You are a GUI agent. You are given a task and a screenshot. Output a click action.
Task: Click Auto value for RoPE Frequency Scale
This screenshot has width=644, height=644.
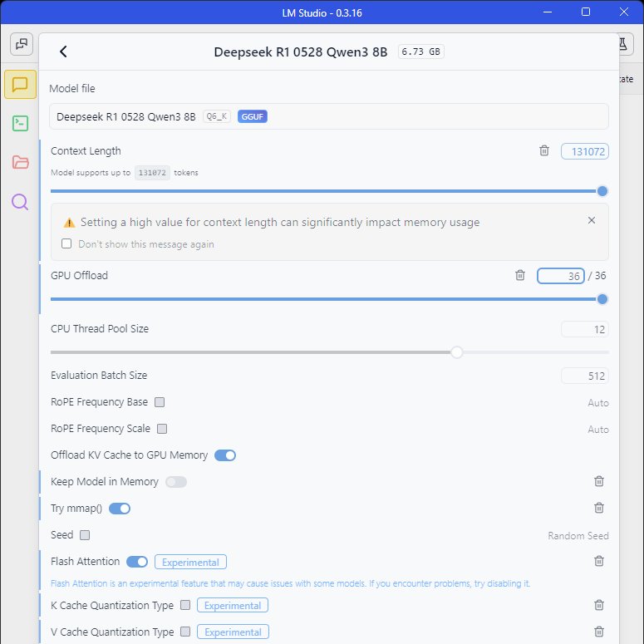click(x=598, y=430)
